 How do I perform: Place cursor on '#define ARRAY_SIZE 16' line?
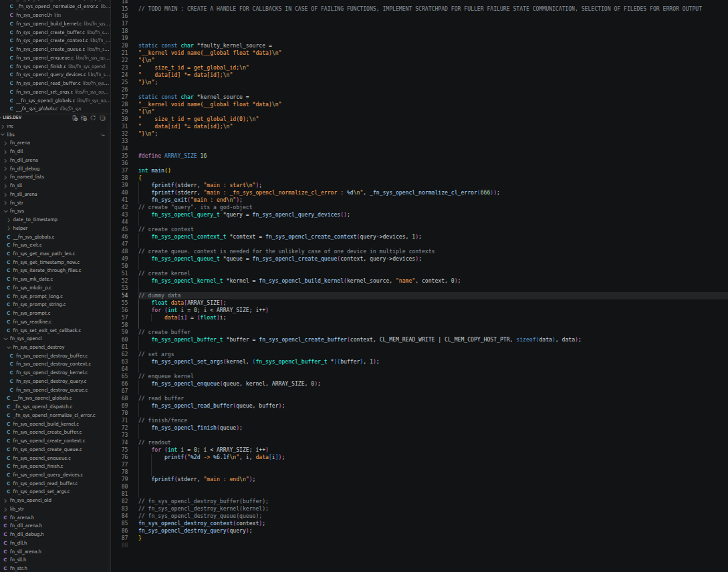(x=172, y=156)
